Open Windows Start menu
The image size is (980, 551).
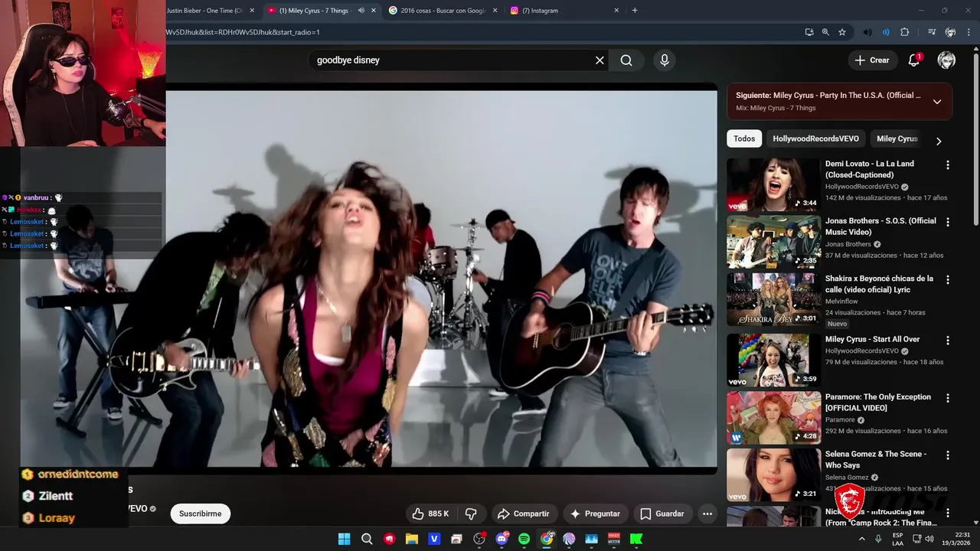tap(345, 539)
